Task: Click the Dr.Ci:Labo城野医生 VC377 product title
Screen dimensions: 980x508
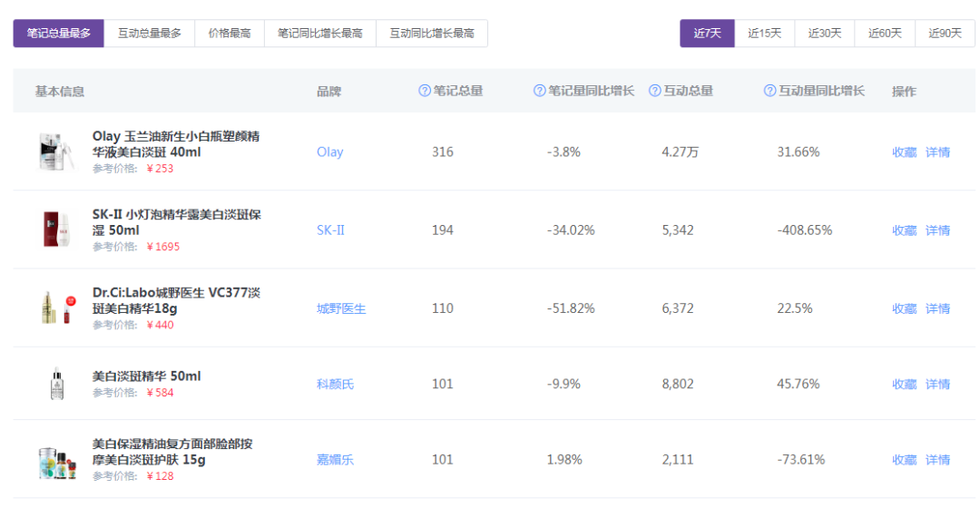Action: [x=176, y=300]
